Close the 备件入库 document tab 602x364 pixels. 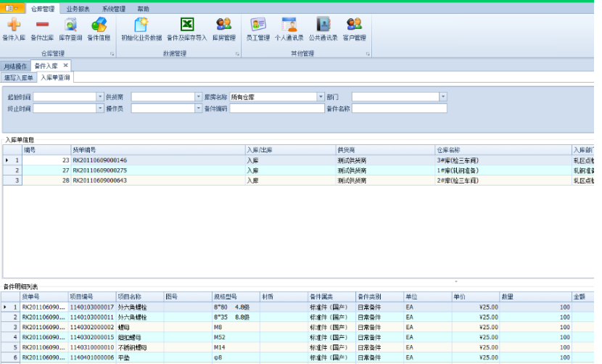(65, 65)
